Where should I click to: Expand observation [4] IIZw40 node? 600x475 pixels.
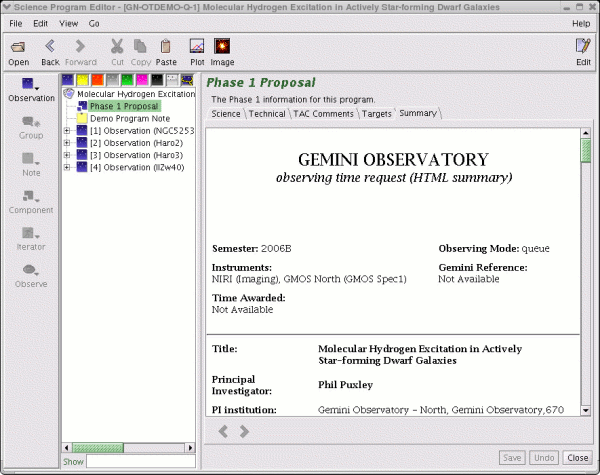(67, 167)
